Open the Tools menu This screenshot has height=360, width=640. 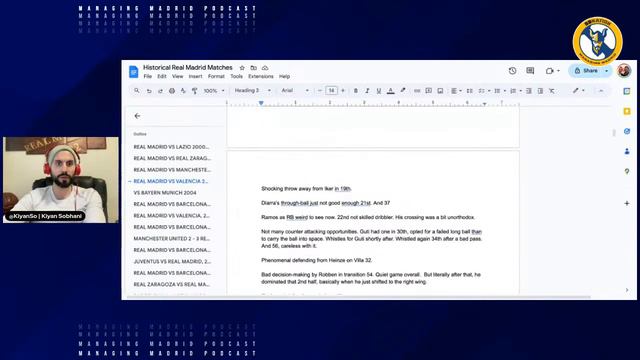(236, 76)
